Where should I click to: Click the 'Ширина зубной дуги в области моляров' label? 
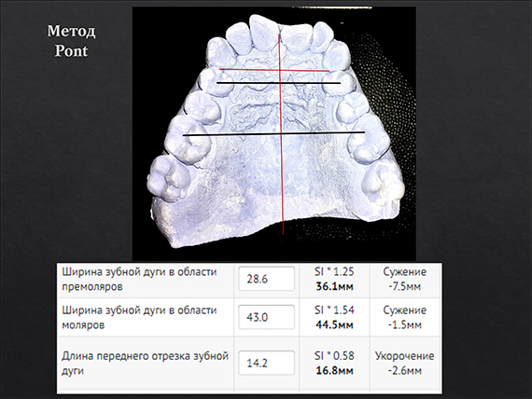[x=139, y=317]
